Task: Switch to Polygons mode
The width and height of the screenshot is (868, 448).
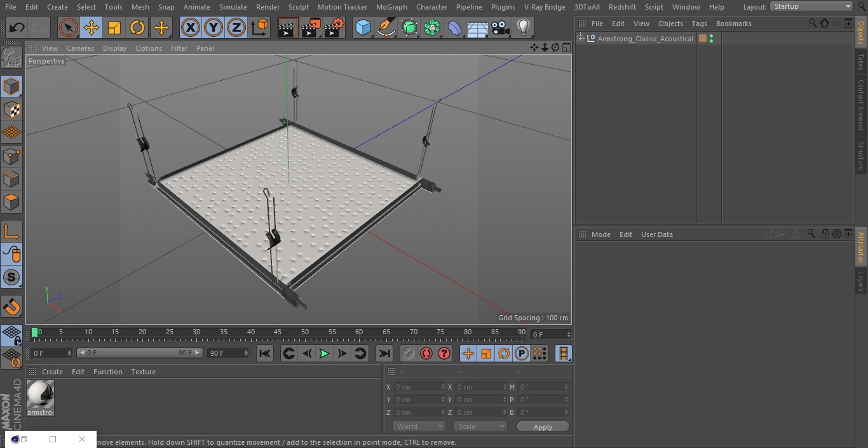Action: click(11, 202)
